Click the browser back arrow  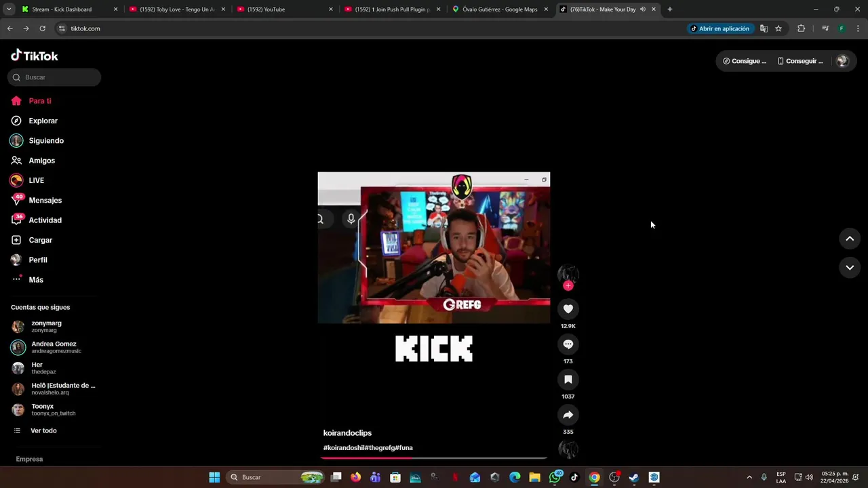9,28
